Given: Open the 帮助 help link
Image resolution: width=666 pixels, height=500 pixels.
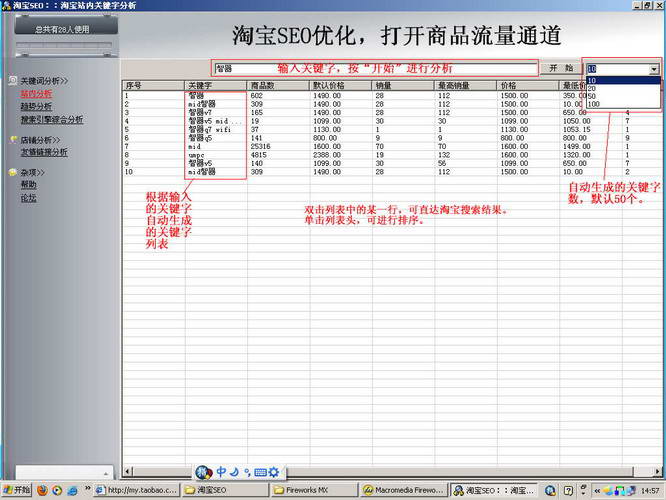Looking at the screenshot, I should point(28,185).
